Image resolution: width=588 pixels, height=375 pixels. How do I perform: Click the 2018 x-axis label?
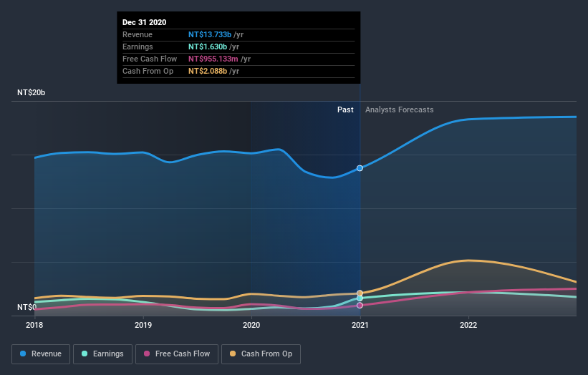click(34, 325)
